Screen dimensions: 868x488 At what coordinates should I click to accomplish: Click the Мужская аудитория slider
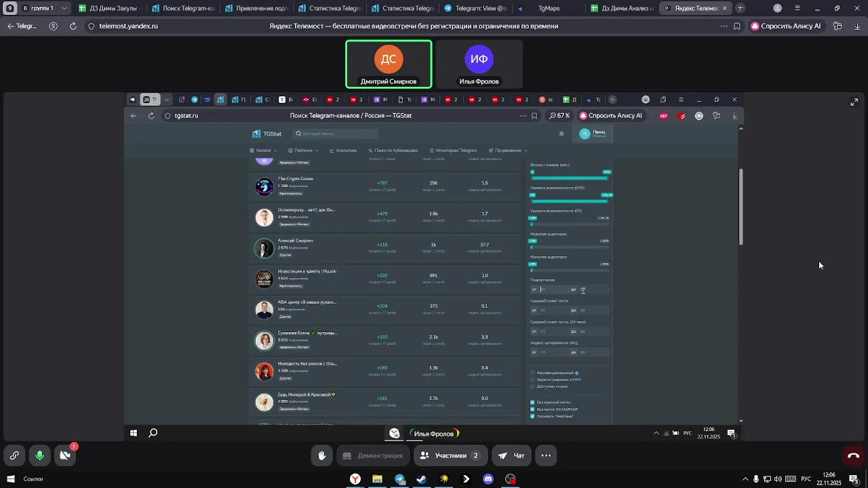570,247
